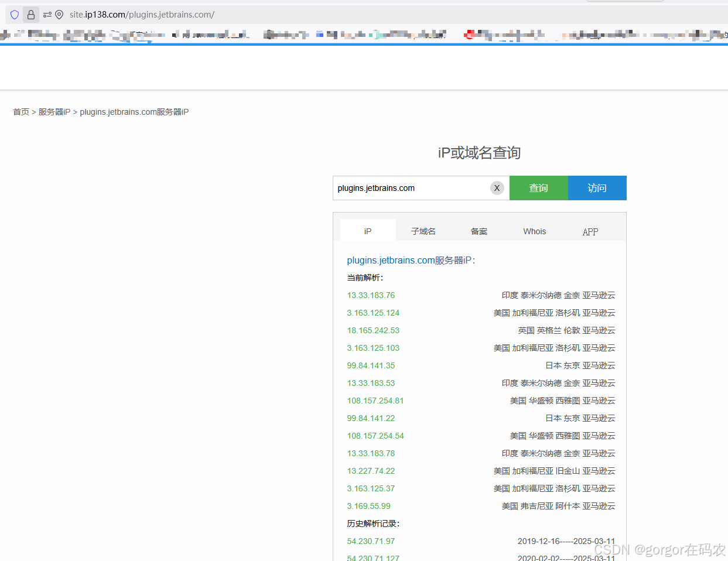Open IP 13.227.74.22
This screenshot has width=728, height=561.
[x=371, y=471]
